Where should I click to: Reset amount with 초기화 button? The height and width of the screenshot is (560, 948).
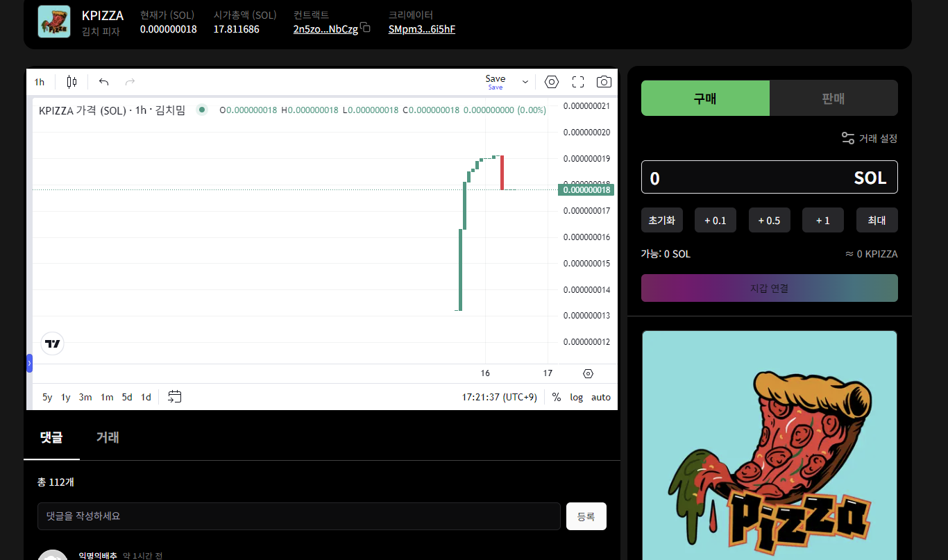[662, 220]
